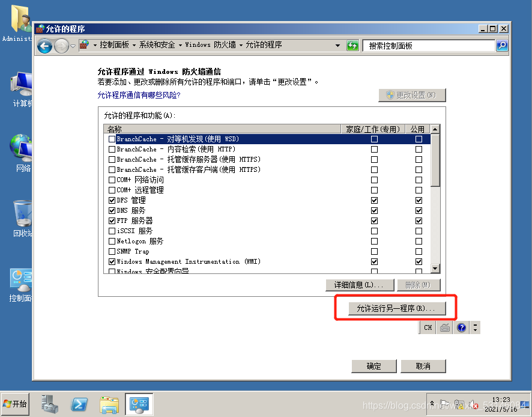
Task: Click the volume speaker tray icon
Action: 474,404
